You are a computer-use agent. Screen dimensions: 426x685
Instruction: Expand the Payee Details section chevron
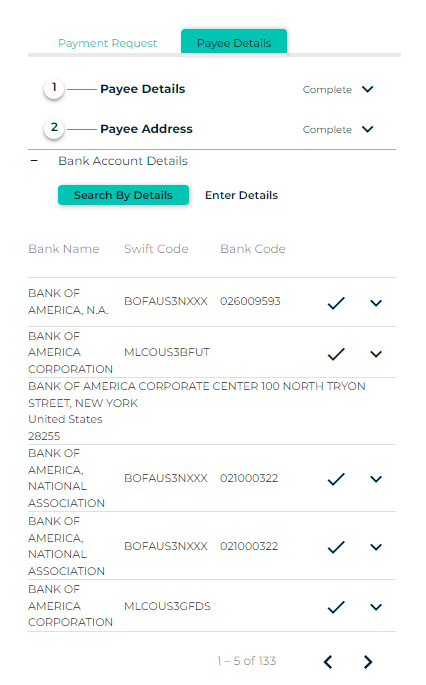pyautogui.click(x=368, y=89)
